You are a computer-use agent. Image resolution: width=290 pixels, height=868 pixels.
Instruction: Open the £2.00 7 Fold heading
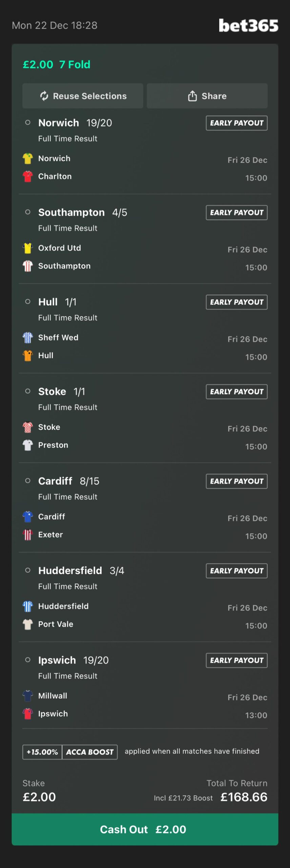pyautogui.click(x=57, y=64)
